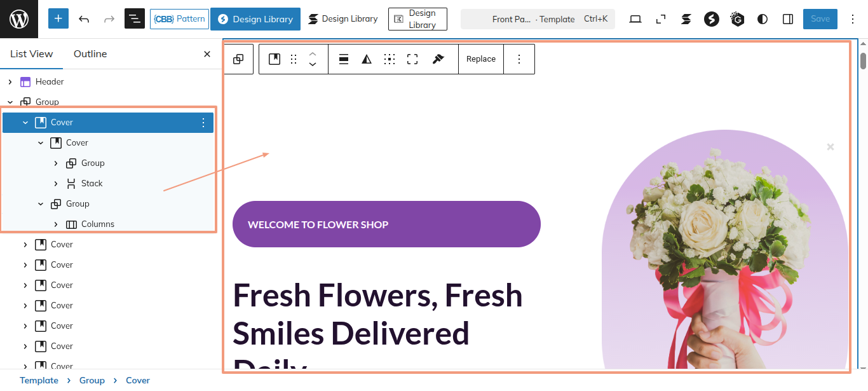Click the Group link in breadcrumb
868x391 pixels.
(x=92, y=380)
